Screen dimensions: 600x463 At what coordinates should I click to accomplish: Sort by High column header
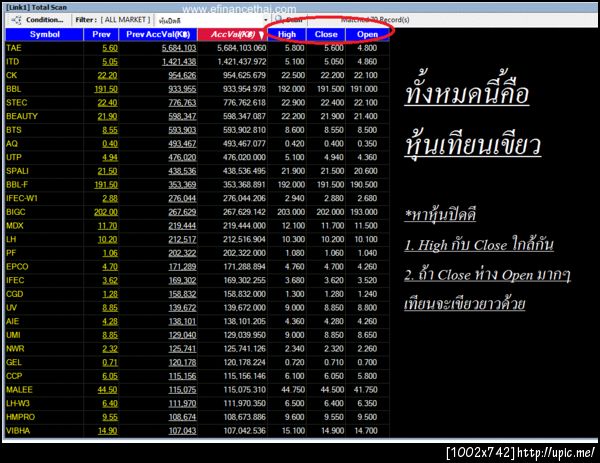coord(287,34)
